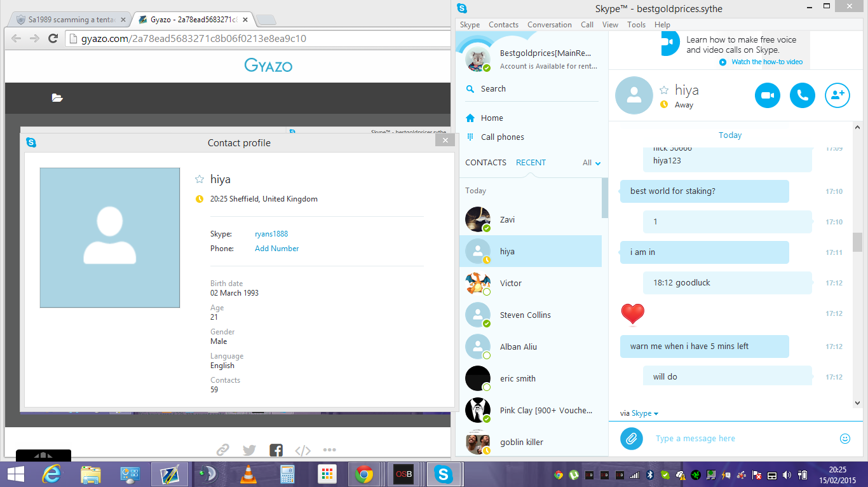
Task: Click the paperclip attach file button
Action: (x=631, y=438)
